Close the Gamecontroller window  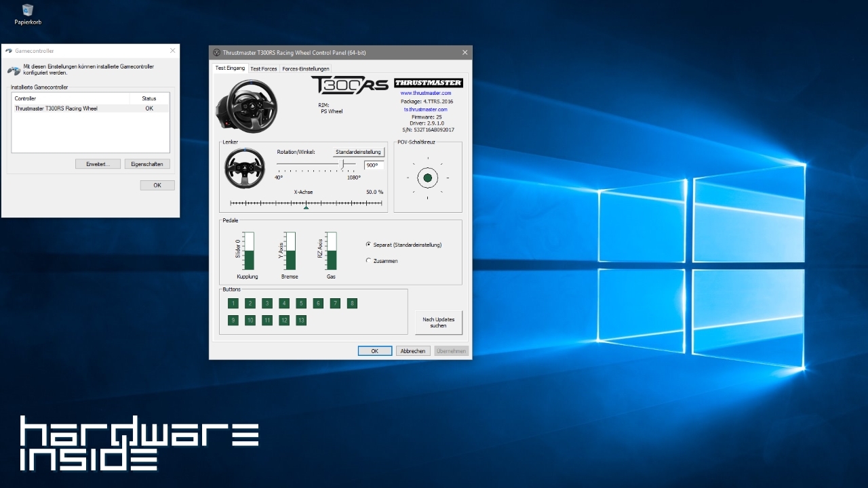[x=172, y=51]
